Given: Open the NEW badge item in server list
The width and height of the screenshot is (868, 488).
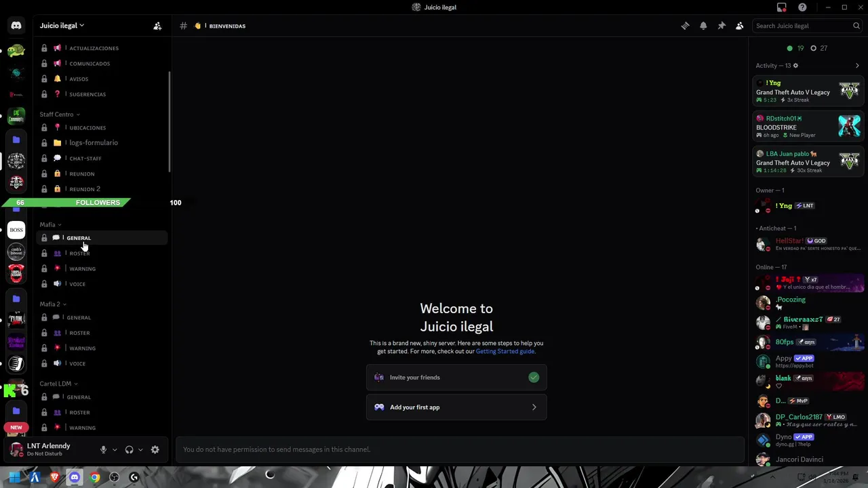Looking at the screenshot, I should pyautogui.click(x=16, y=428).
